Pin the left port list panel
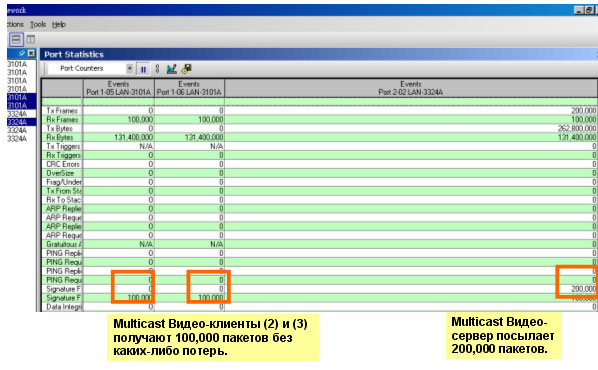Screen dimensions: 598x370 (x=22, y=53)
